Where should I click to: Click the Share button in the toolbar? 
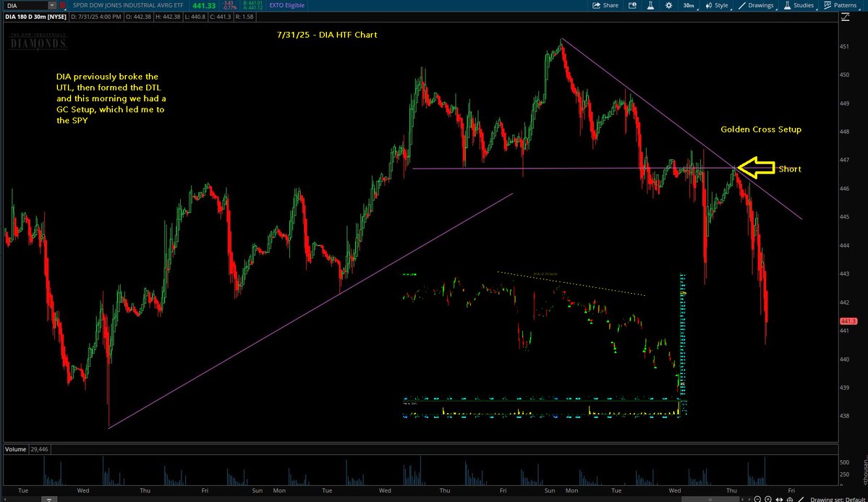(605, 5)
